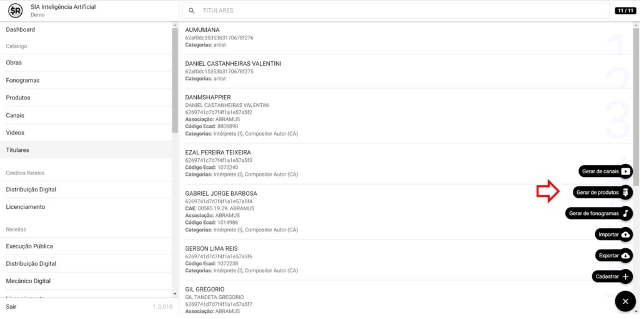
Task: Click the Cadastrar plus icon
Action: [625, 276]
